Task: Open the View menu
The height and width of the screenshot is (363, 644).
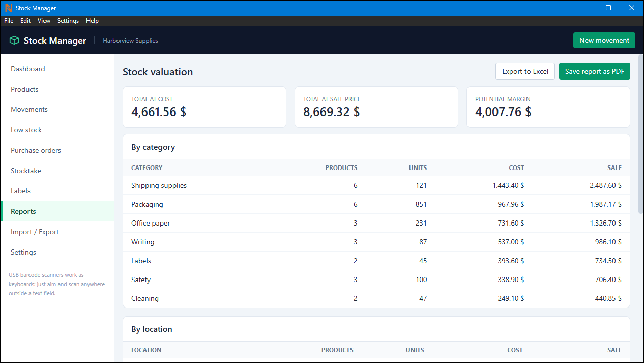Action: 44,21
